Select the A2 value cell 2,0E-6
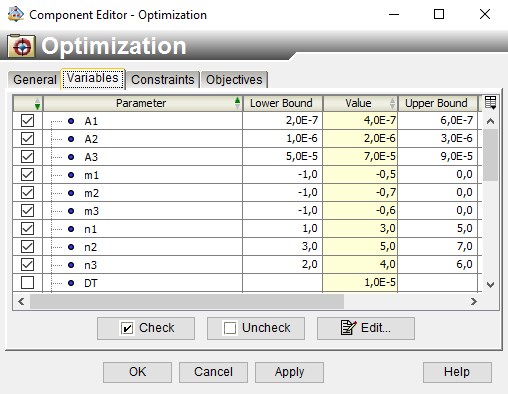 pyautogui.click(x=360, y=138)
